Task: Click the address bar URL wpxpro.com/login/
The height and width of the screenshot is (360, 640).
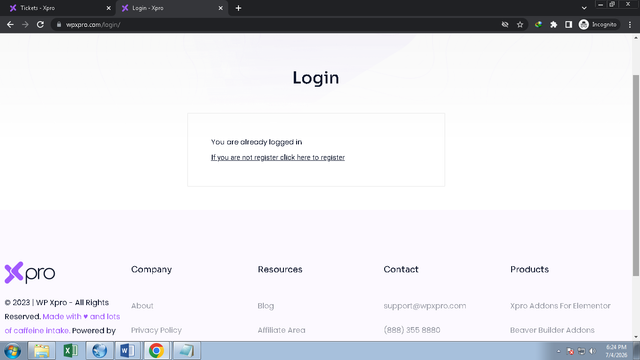Action: tap(93, 24)
